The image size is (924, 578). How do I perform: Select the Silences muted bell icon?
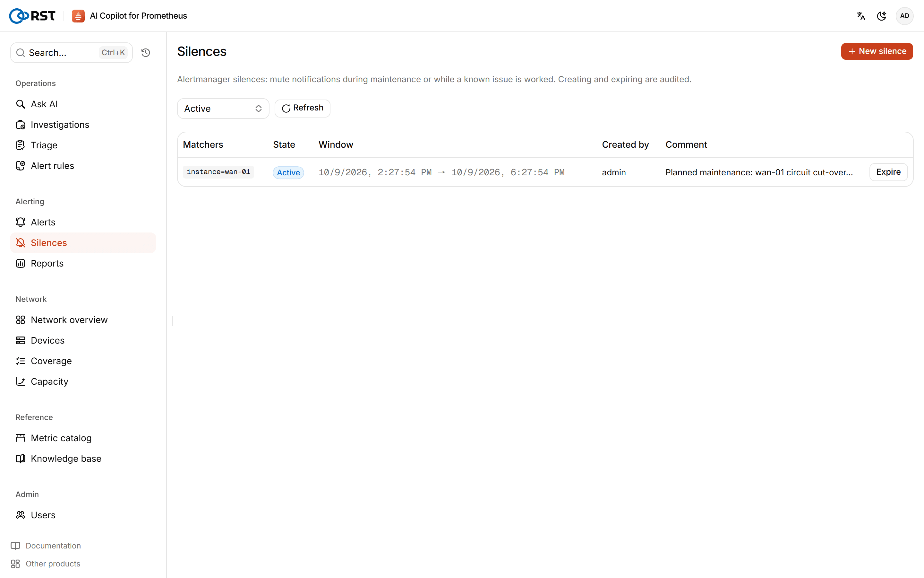point(21,243)
